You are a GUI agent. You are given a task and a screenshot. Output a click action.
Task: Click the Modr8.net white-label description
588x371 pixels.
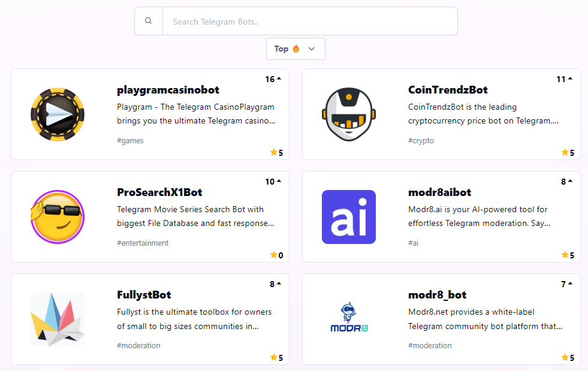tap(486, 319)
